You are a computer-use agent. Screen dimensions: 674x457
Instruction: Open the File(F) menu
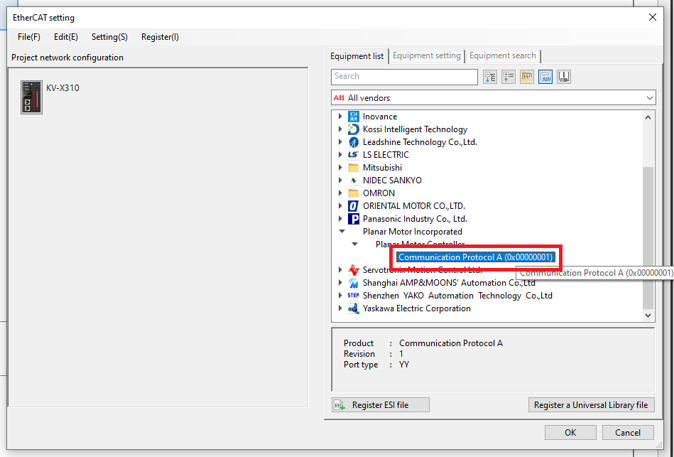[x=29, y=37]
